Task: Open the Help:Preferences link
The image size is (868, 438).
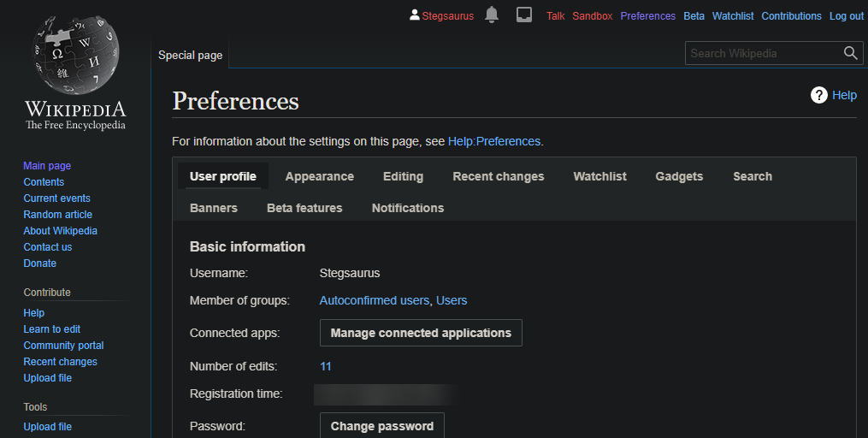Action: (494, 141)
